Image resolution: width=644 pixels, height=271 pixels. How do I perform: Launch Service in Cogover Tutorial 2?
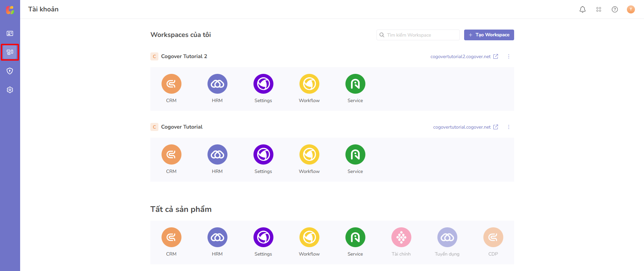click(355, 84)
